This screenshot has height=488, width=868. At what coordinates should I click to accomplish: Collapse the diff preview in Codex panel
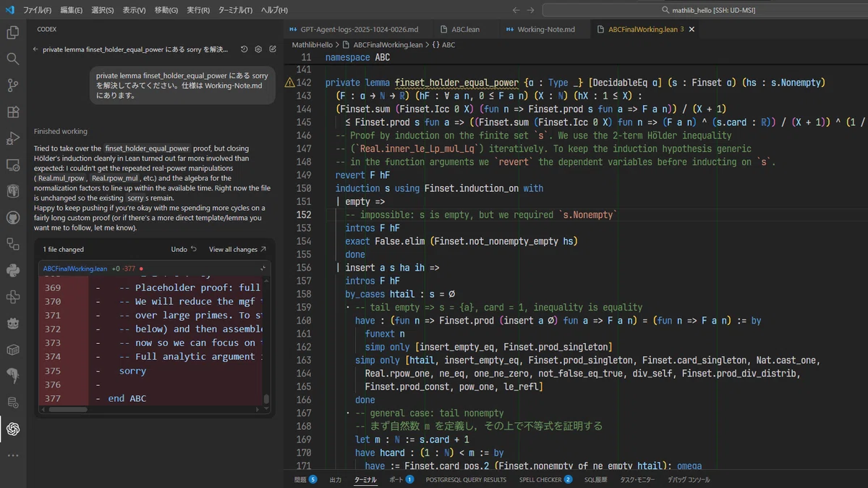pyautogui.click(x=263, y=269)
